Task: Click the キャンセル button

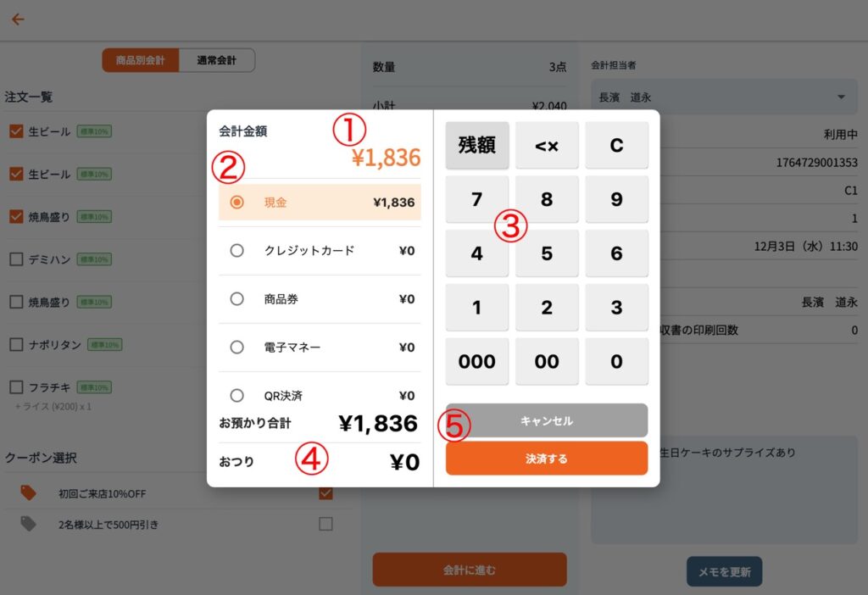Action: [x=547, y=420]
